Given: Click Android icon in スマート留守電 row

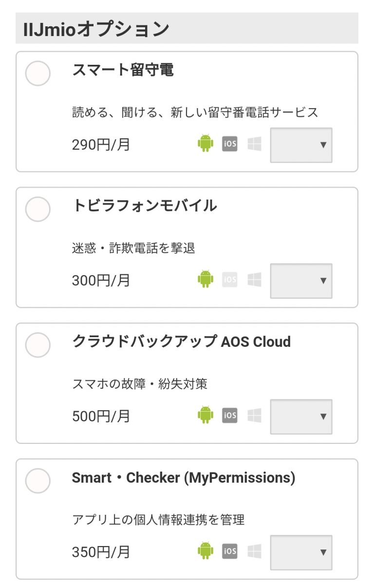Looking at the screenshot, I should coord(206,144).
